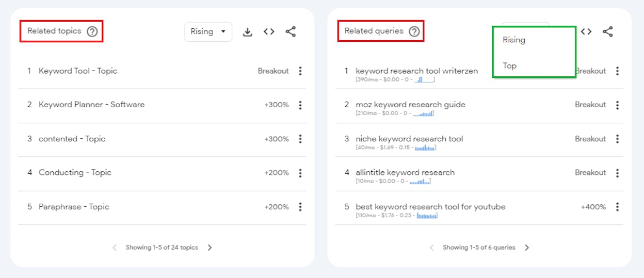Screen dimensions: 644x278
Task: Open query moz keyword research guide
Action: (410, 105)
